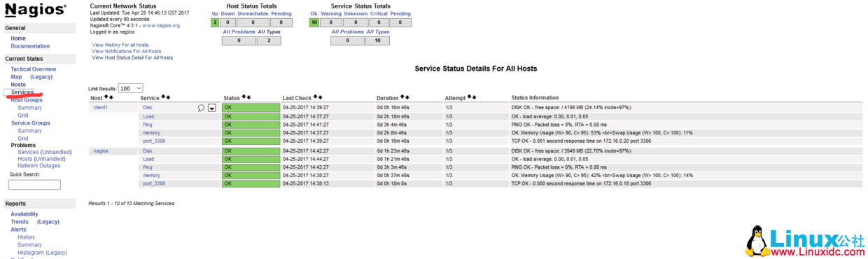Sort Service column descending with down arrow
The width and height of the screenshot is (868, 259).
[x=168, y=97]
